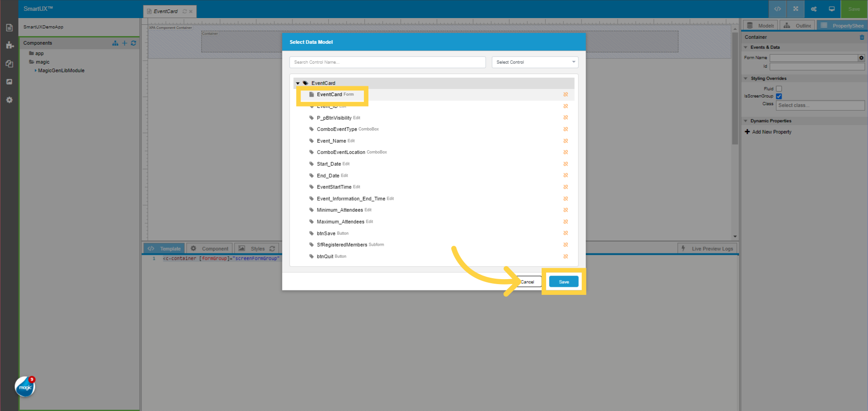Click the Save button in the dialog
This screenshot has height=411, width=868.
(x=563, y=281)
